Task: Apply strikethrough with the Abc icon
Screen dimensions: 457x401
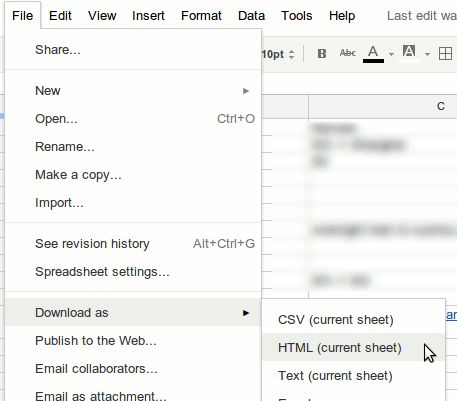Action: pyautogui.click(x=348, y=53)
